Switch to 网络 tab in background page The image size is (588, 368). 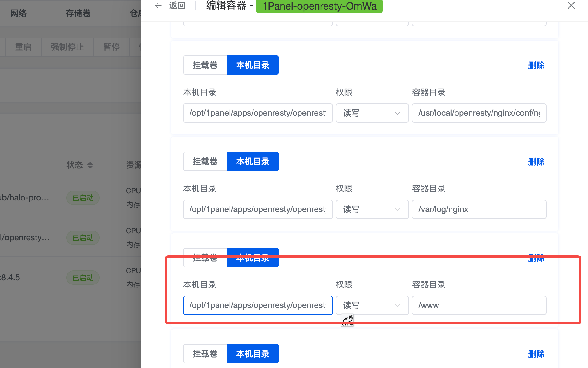19,13
